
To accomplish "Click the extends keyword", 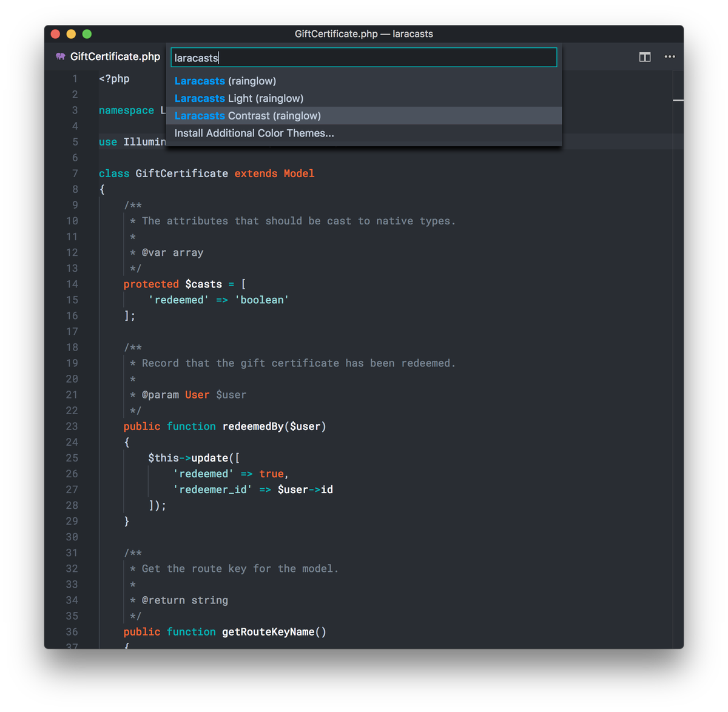I will (x=256, y=173).
